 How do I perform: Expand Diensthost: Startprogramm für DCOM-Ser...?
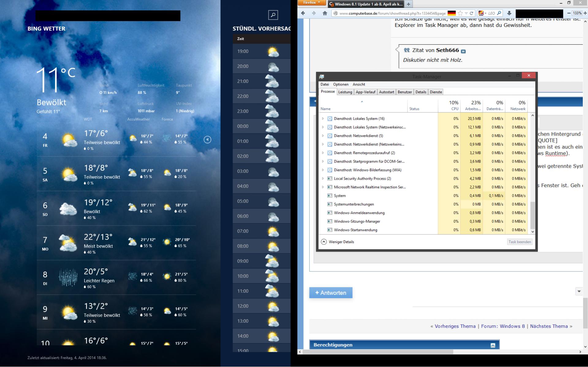click(x=323, y=161)
